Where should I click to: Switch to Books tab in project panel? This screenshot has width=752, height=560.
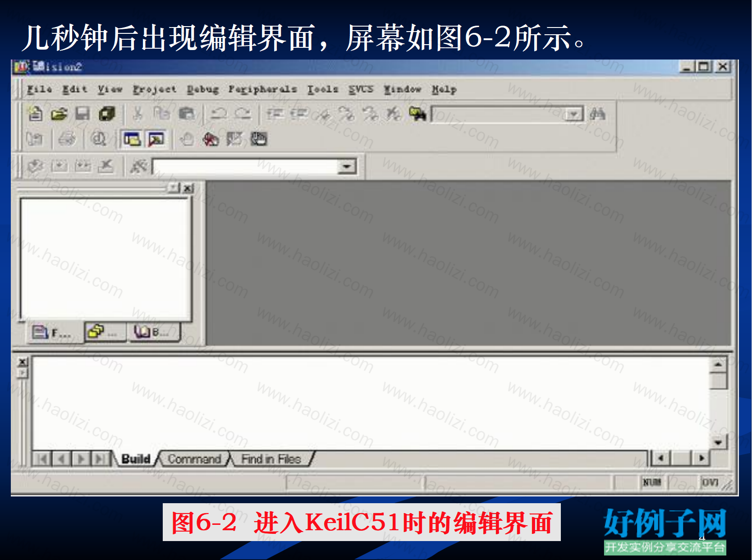(154, 332)
